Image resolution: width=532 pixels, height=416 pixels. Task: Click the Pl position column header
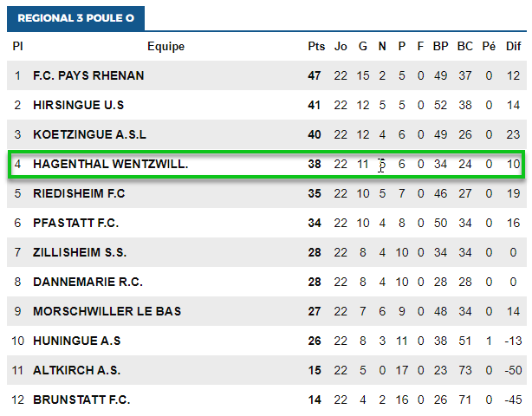coord(17,47)
